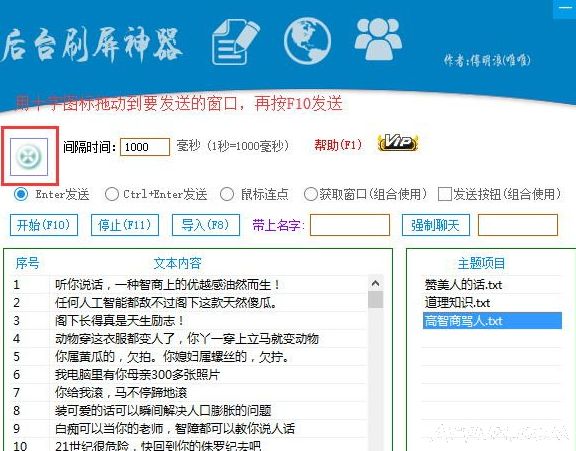Choose 获取窗口(组合使用) radio option
The width and height of the screenshot is (576, 451).
(310, 194)
